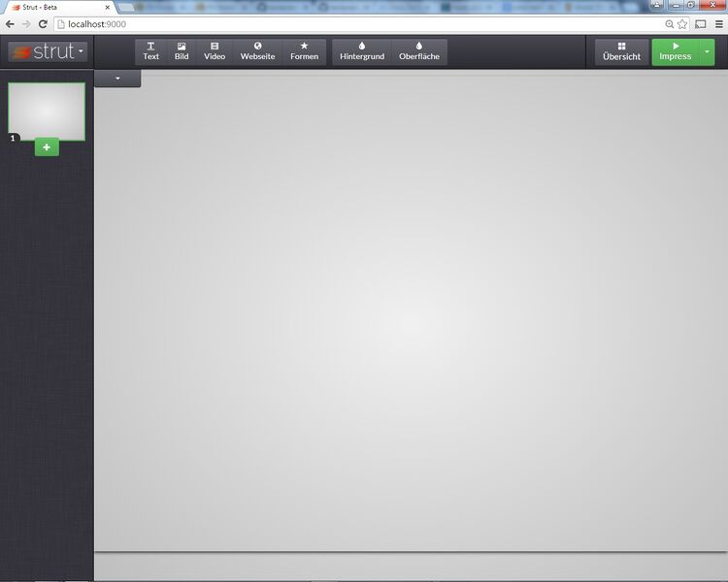Open the Formen shapes tool
This screenshot has height=582, width=728.
point(304,51)
